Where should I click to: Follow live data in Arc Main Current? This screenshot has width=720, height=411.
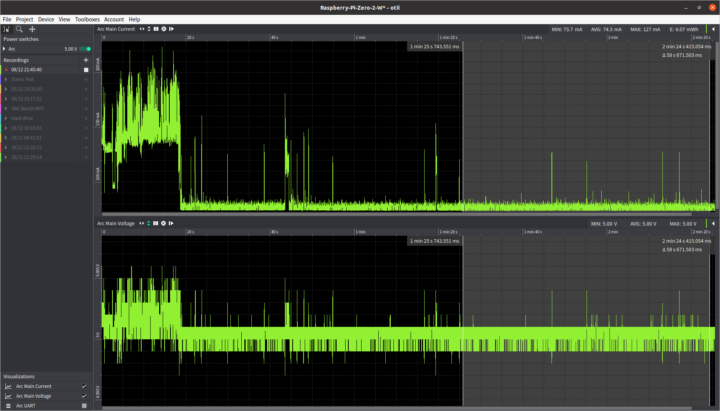pos(171,29)
